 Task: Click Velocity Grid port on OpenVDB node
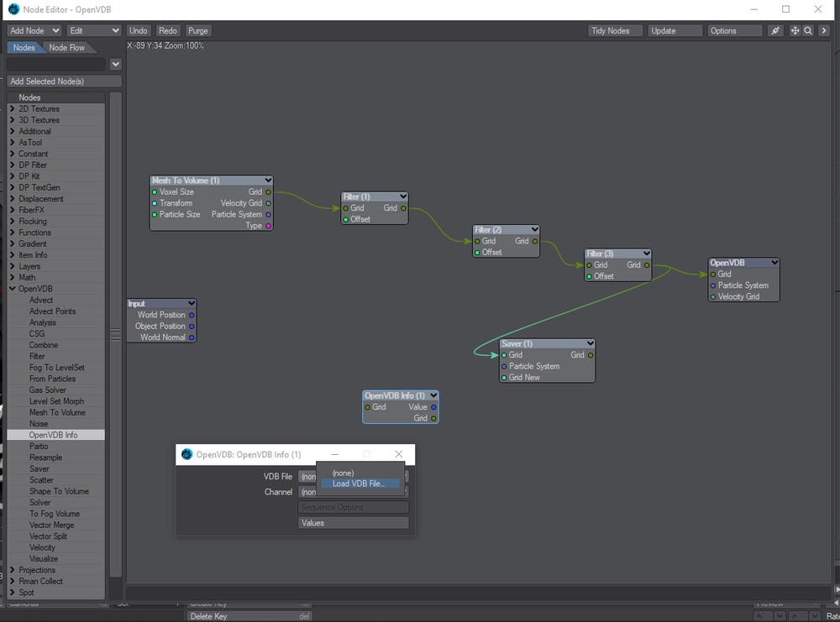tap(713, 296)
